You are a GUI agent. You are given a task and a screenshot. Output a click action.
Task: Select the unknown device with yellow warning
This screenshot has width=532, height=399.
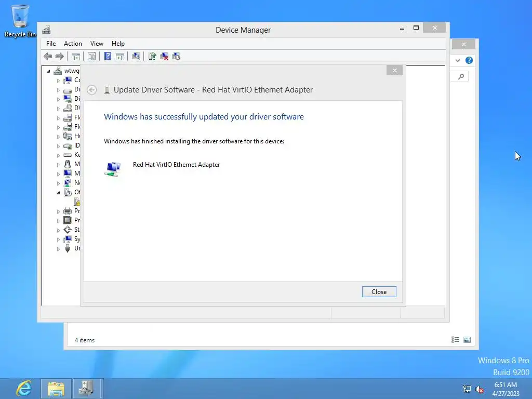(77, 202)
